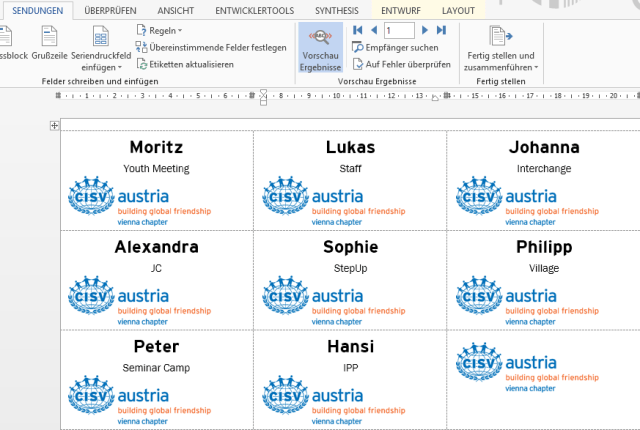640x430 pixels.
Task: Select the CISV logo in the empty label
Action: pos(528,367)
